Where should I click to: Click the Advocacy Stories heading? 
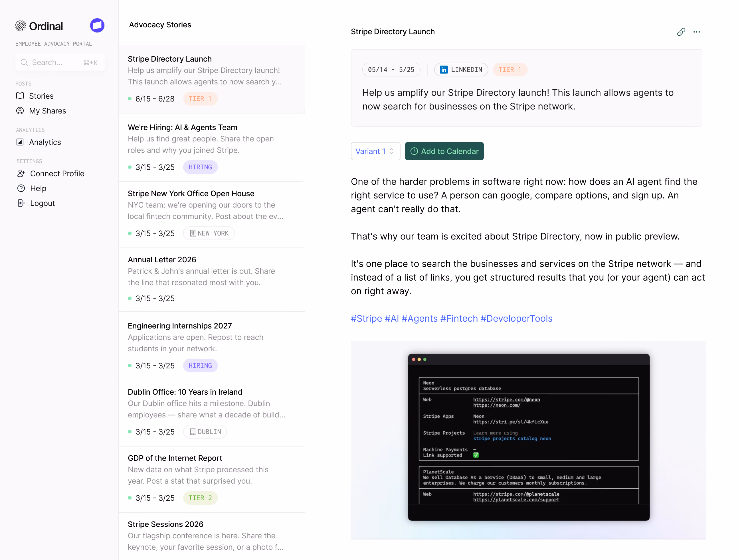160,25
